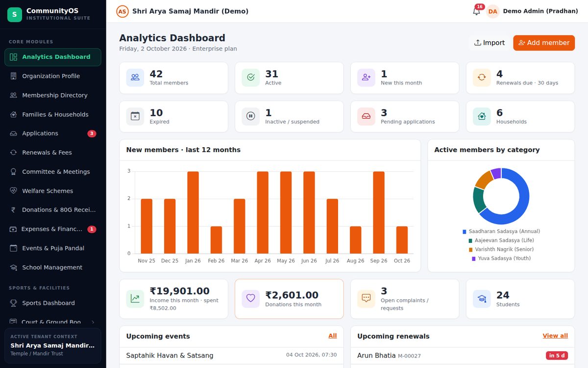This screenshot has height=368, width=588.
Task: Expand the Court & Ground Booking chevron
Action: click(x=93, y=322)
